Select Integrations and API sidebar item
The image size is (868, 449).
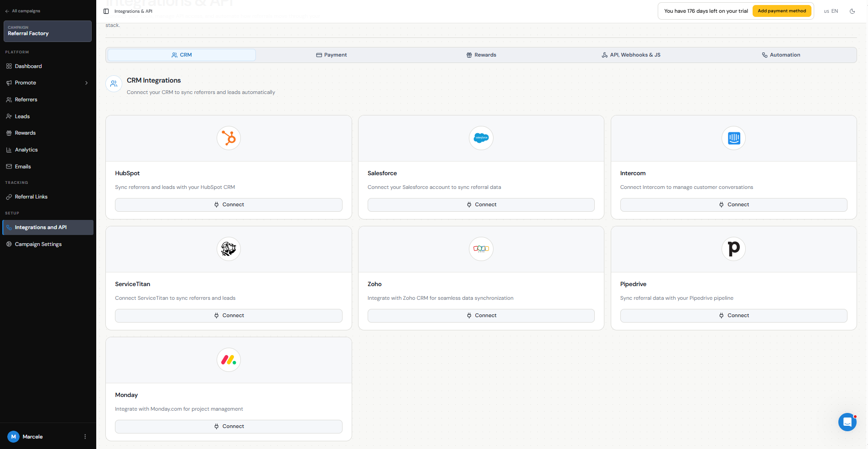(48, 227)
